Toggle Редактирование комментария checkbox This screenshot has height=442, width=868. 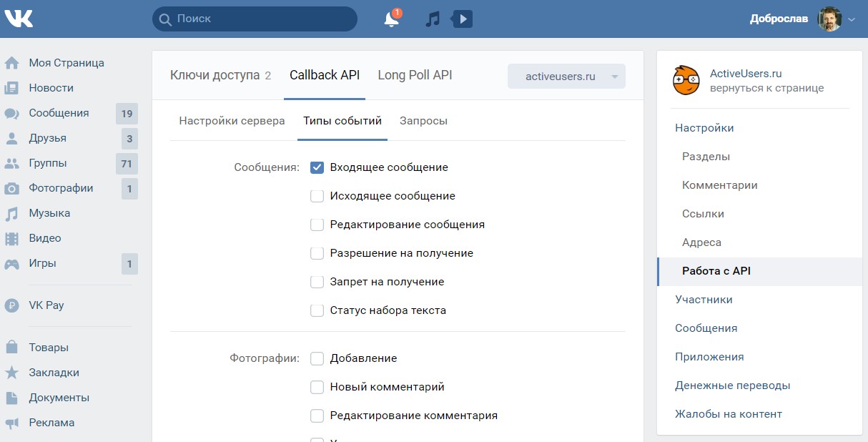[x=317, y=416]
